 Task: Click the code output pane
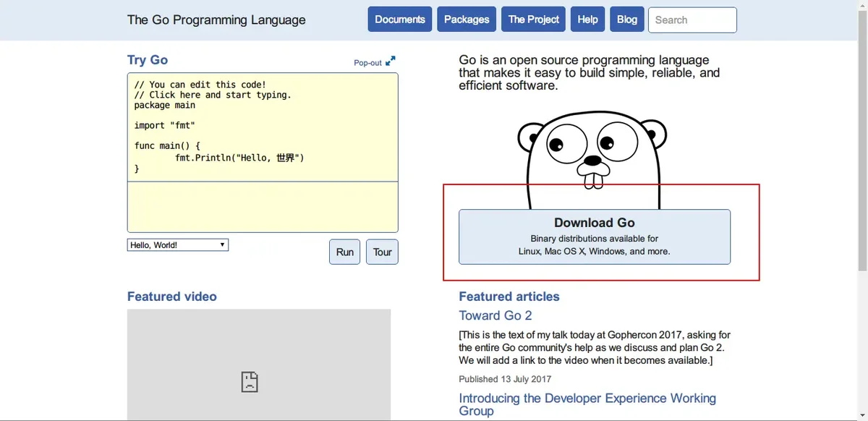tap(263, 207)
